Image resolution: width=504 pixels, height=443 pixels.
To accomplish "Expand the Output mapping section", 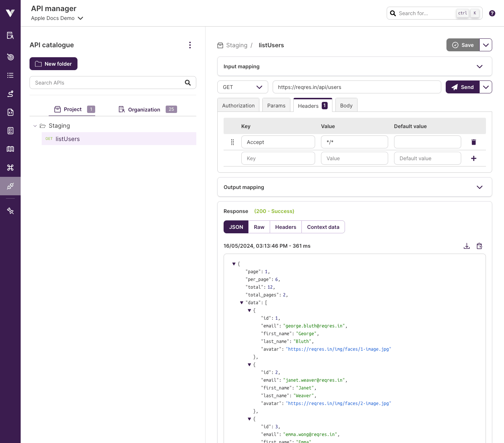I will coord(479,187).
